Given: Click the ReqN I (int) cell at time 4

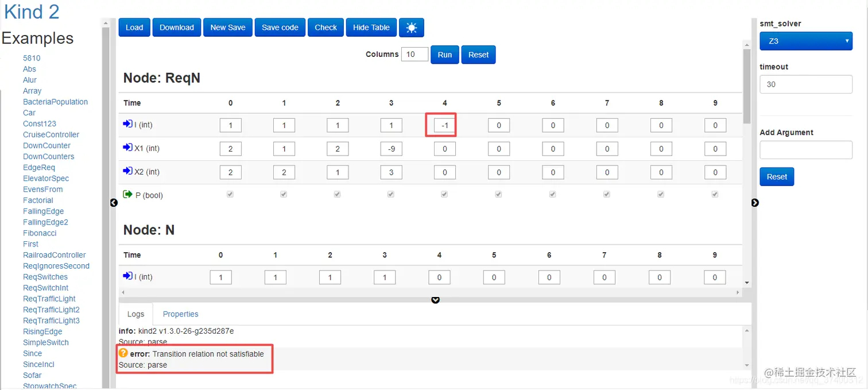Looking at the screenshot, I should click(x=444, y=125).
